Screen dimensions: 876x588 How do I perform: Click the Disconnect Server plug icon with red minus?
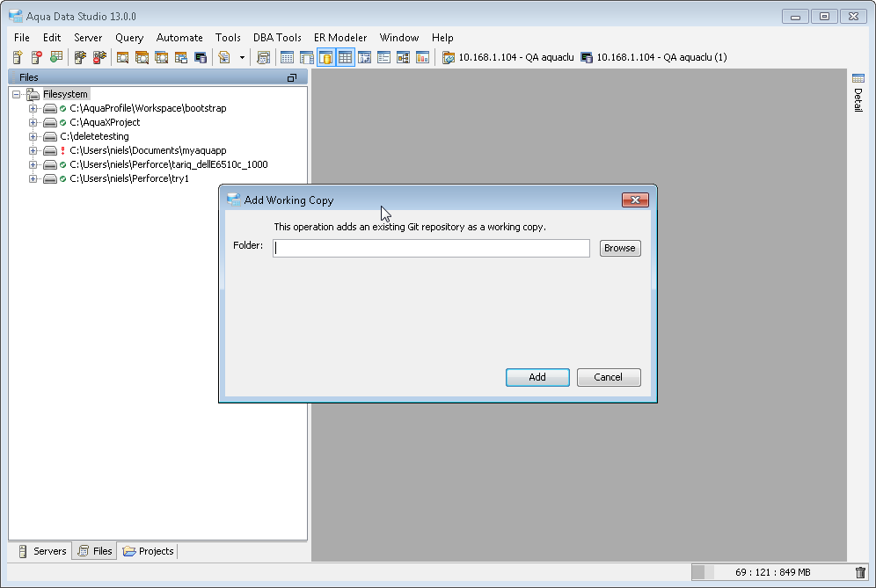pyautogui.click(x=99, y=57)
